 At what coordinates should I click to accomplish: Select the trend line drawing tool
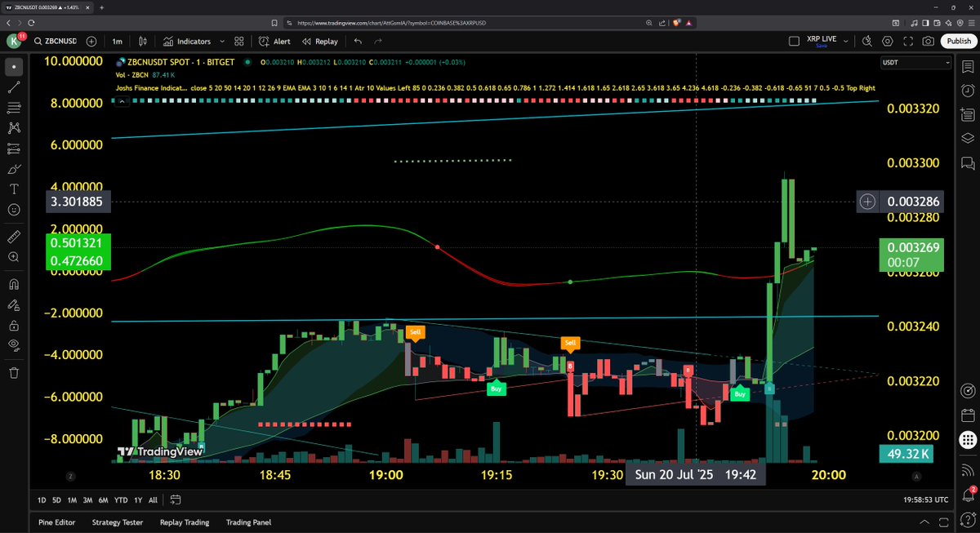pyautogui.click(x=14, y=87)
